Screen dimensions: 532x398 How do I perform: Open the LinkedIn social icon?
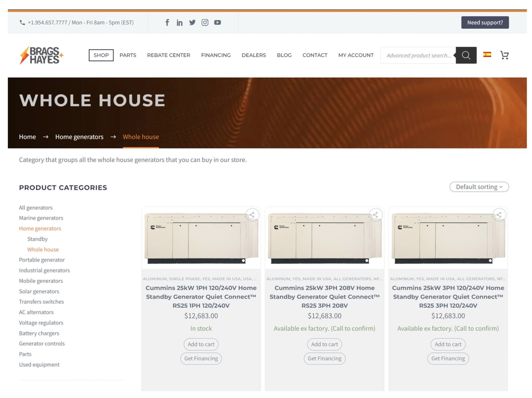[179, 23]
